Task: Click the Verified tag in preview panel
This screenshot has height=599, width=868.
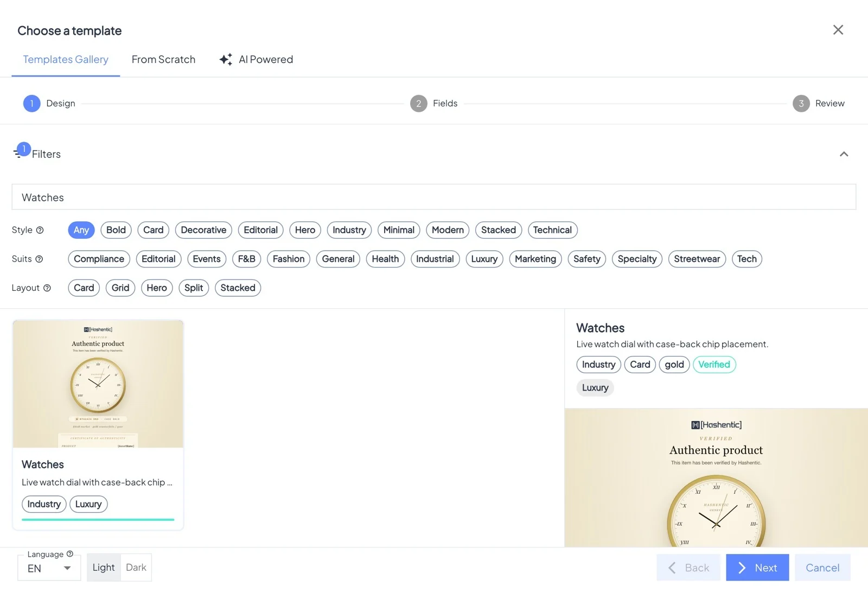Action: (714, 365)
